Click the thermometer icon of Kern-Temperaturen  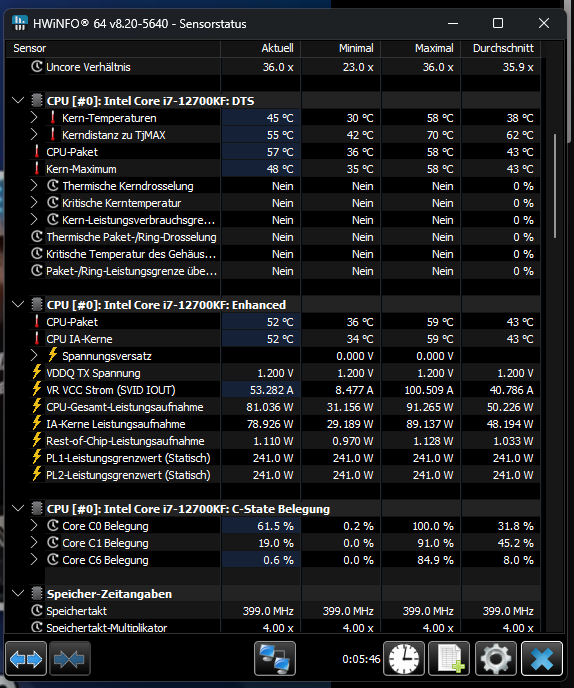tap(53, 118)
